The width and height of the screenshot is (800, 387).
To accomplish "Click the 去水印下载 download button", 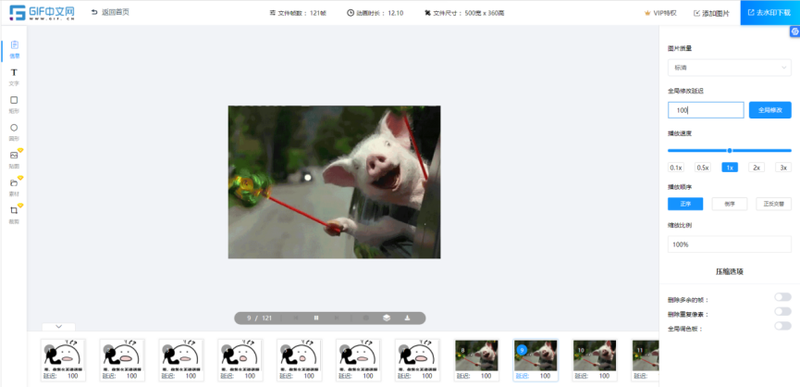I will pyautogui.click(x=770, y=13).
